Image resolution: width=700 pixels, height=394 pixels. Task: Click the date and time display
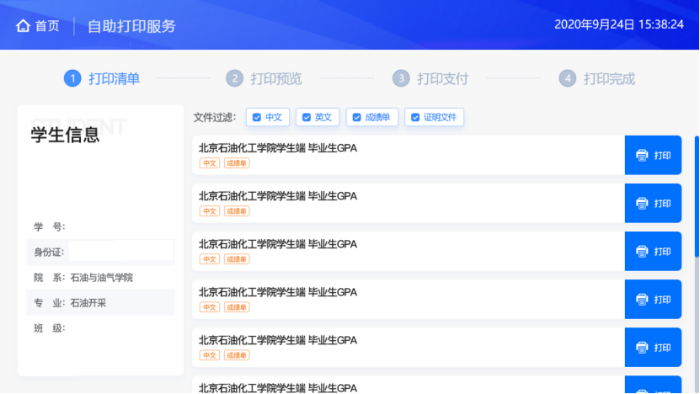click(x=619, y=25)
